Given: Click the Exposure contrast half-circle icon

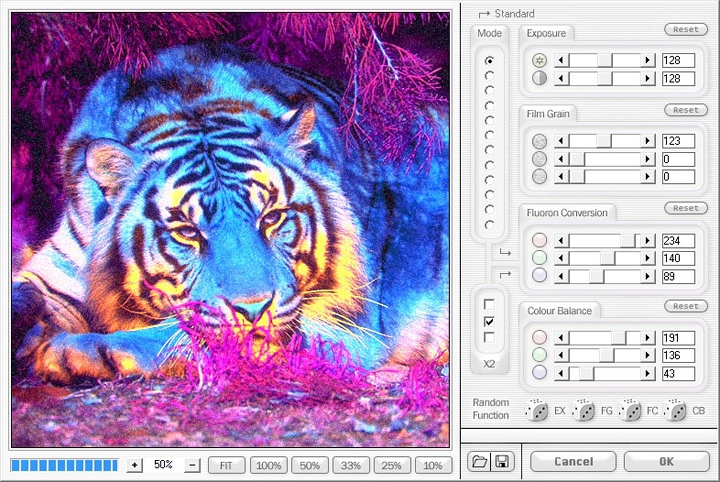Looking at the screenshot, I should 540,78.
